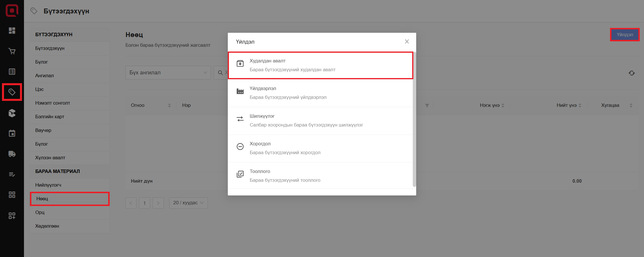Click the calendar icon in sidebar
The height and width of the screenshot is (257, 644).
coord(12,133)
